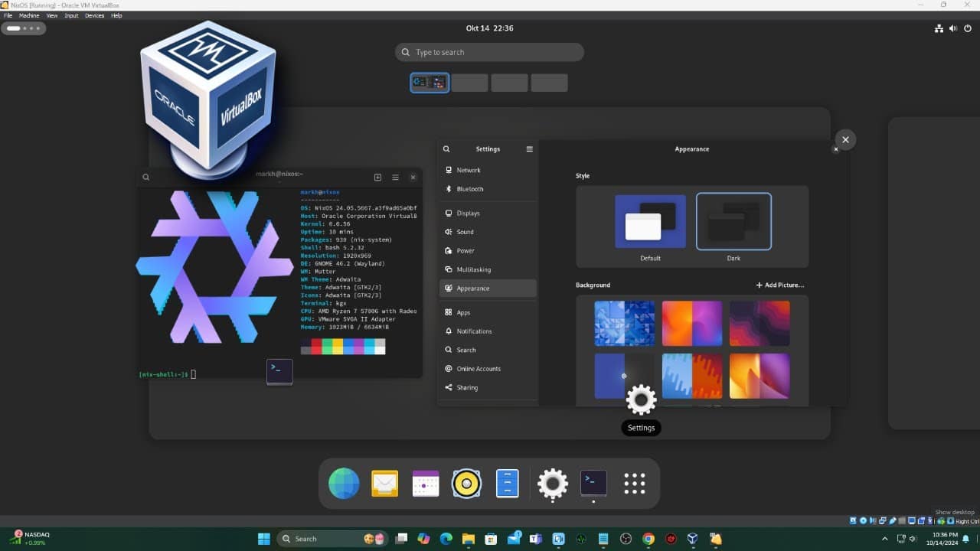Click the Windows Start button
This screenshot has height=551, width=980.
[263, 539]
